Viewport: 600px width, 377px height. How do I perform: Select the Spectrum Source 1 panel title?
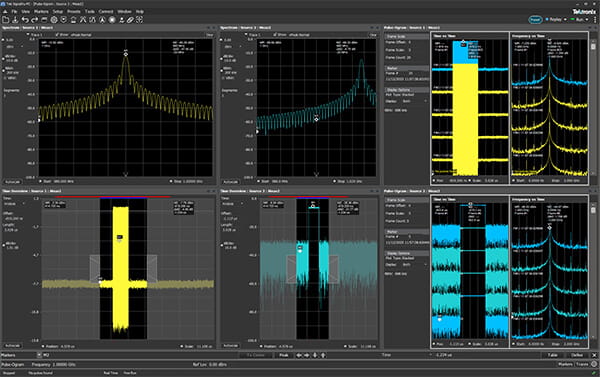[x=28, y=28]
